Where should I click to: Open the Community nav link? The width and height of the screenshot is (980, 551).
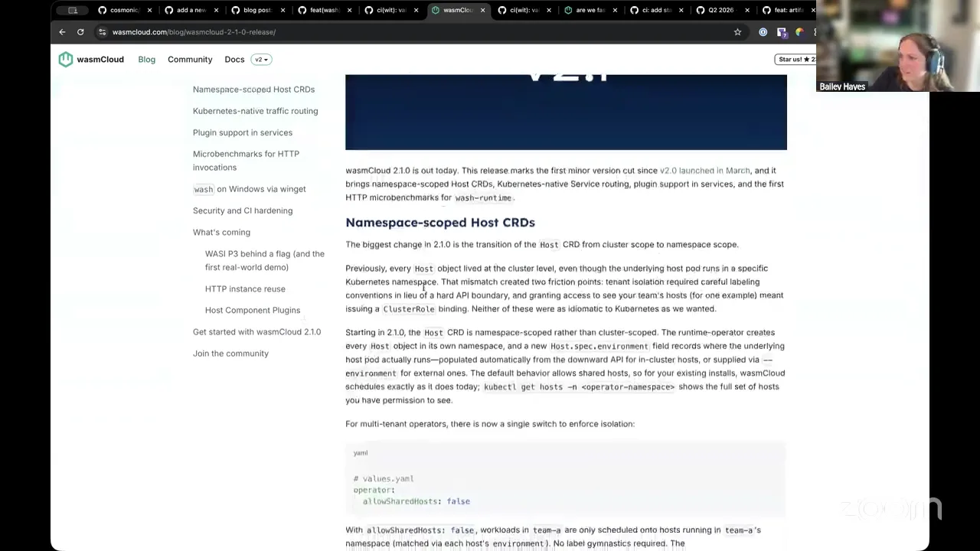[x=190, y=60]
